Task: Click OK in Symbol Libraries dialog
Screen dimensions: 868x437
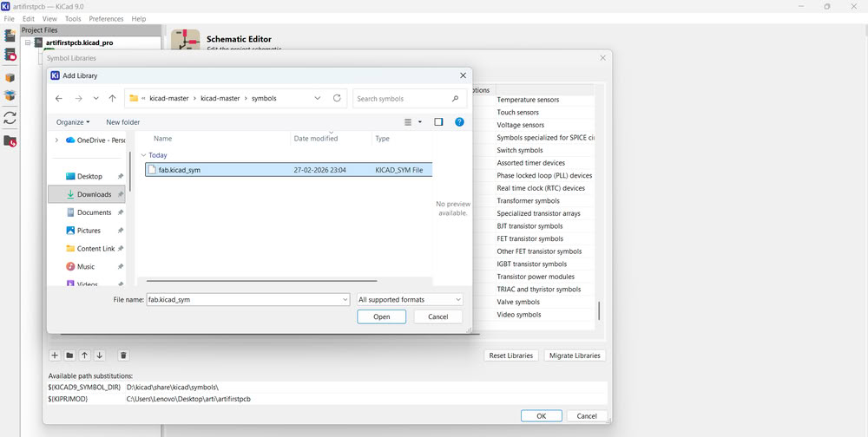Action: pyautogui.click(x=542, y=415)
